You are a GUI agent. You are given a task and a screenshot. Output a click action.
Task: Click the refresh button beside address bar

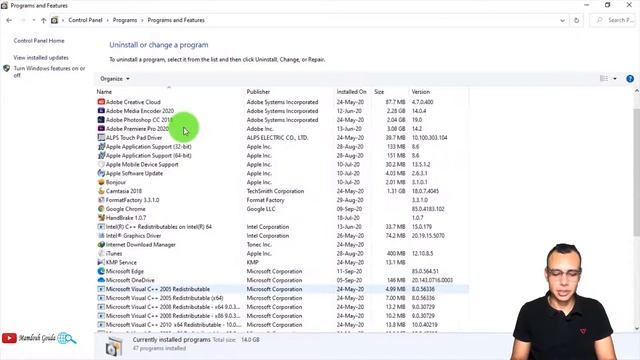pyautogui.click(x=576, y=20)
